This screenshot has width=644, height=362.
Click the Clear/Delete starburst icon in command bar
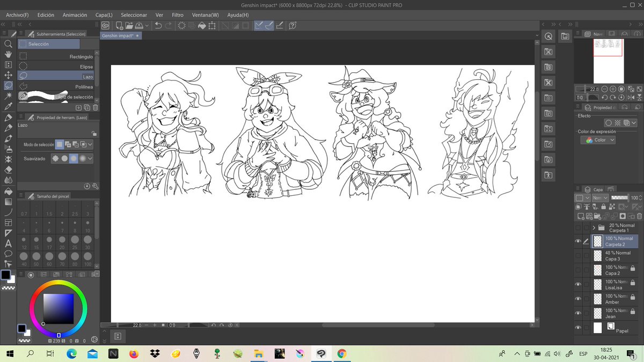182,25
